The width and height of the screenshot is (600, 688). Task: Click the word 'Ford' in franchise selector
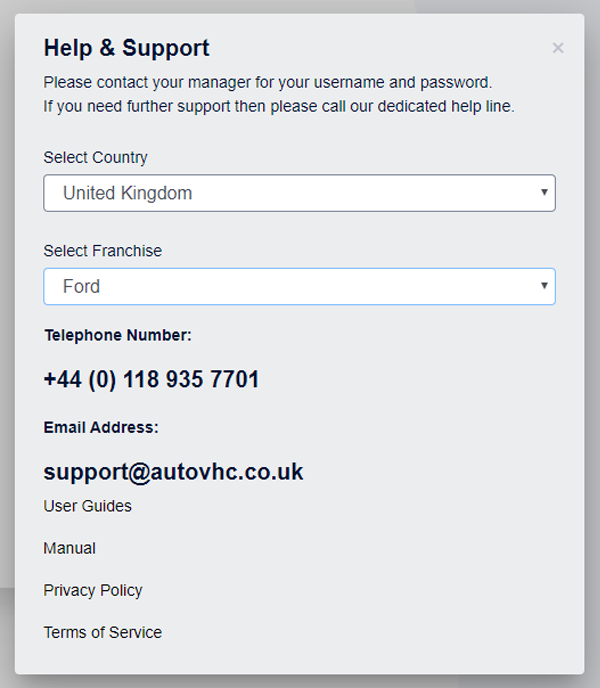pos(82,286)
